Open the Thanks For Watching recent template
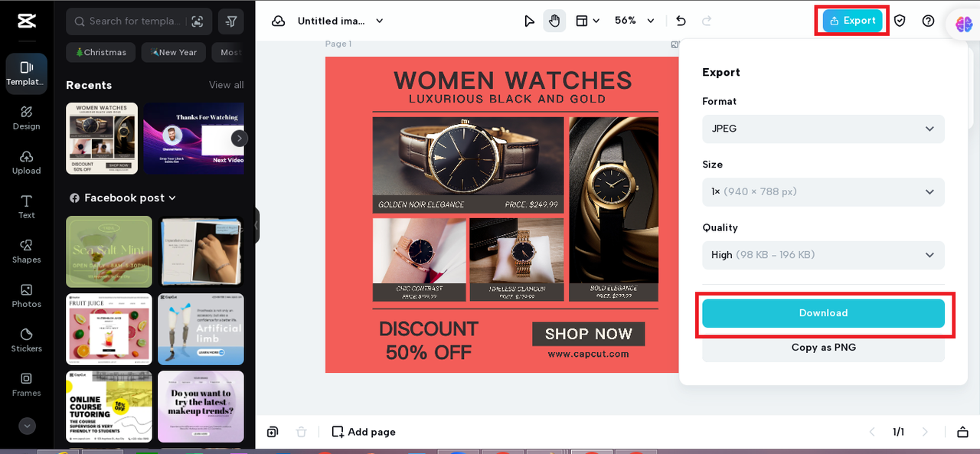Screen dimensions: 980x454 194,138
